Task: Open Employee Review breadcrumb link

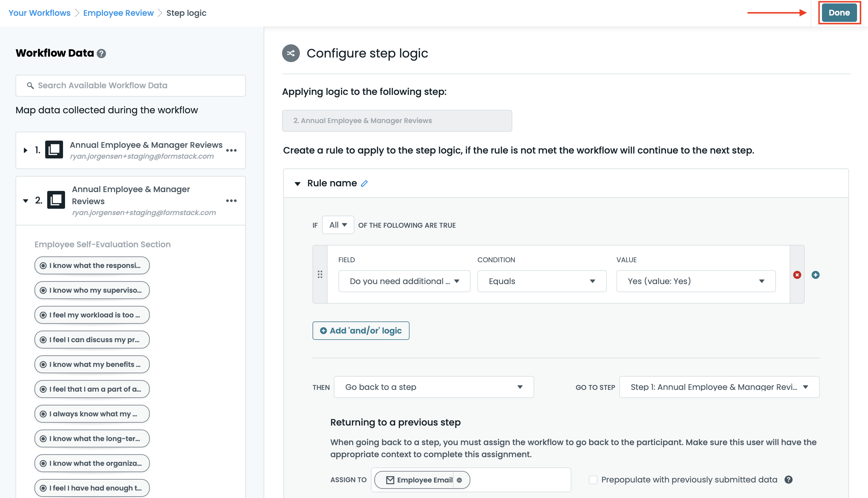Action: [118, 13]
